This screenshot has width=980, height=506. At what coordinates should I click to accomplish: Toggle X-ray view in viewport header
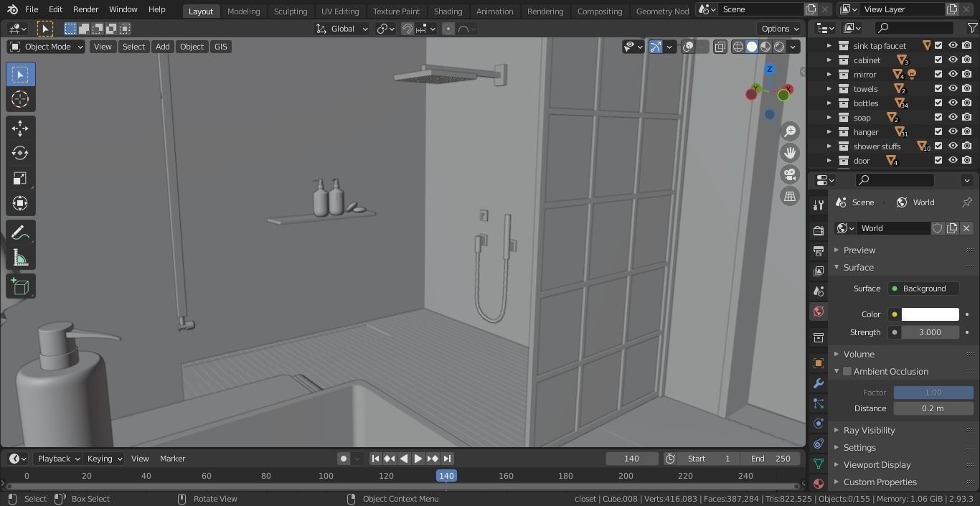point(720,47)
